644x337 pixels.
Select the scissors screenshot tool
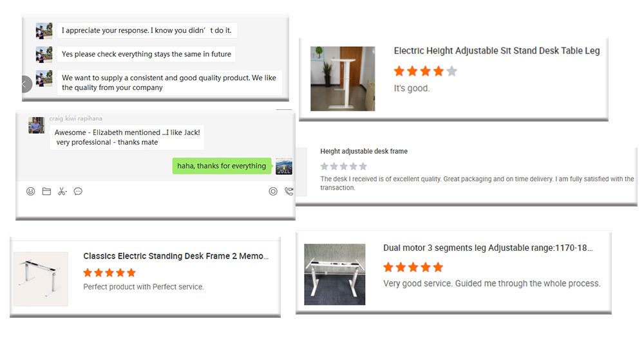click(62, 192)
